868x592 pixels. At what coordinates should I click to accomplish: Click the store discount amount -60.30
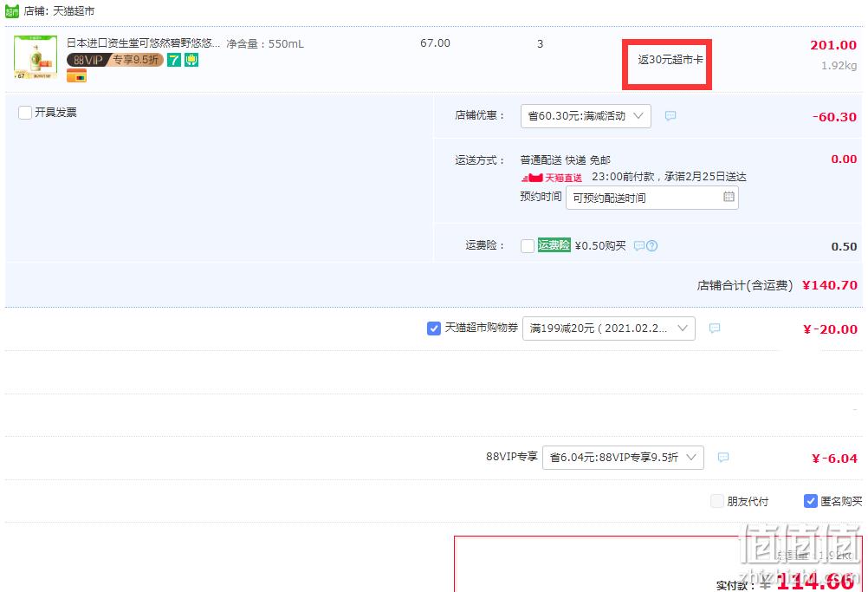pyautogui.click(x=834, y=117)
